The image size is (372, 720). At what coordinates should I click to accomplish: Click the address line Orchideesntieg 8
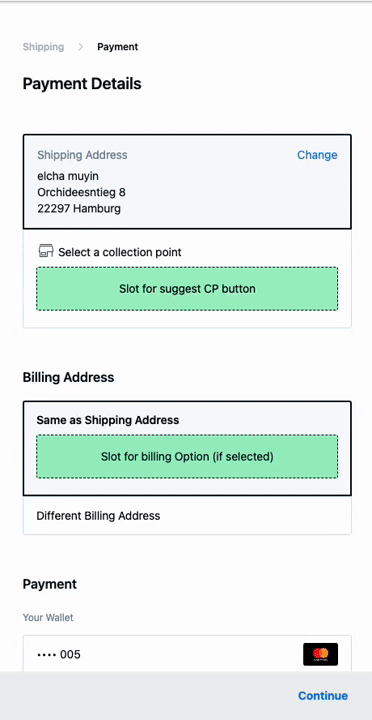[81, 192]
